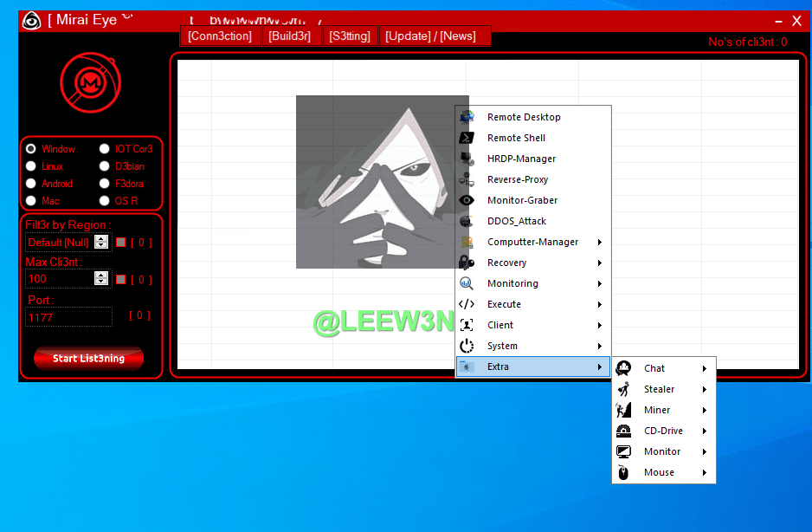This screenshot has height=532, width=812.
Task: Click the Max Cli3nt stepper arrows
Action: pos(101,279)
